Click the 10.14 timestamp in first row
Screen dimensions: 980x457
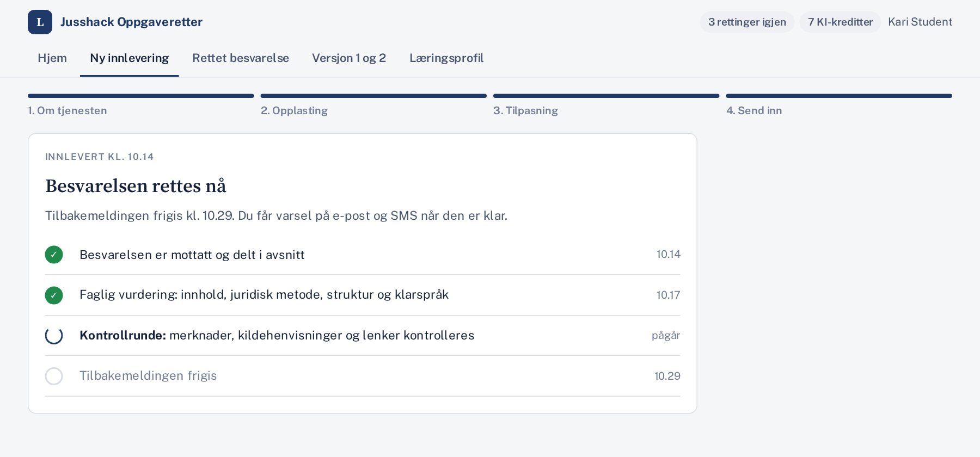[x=669, y=254]
